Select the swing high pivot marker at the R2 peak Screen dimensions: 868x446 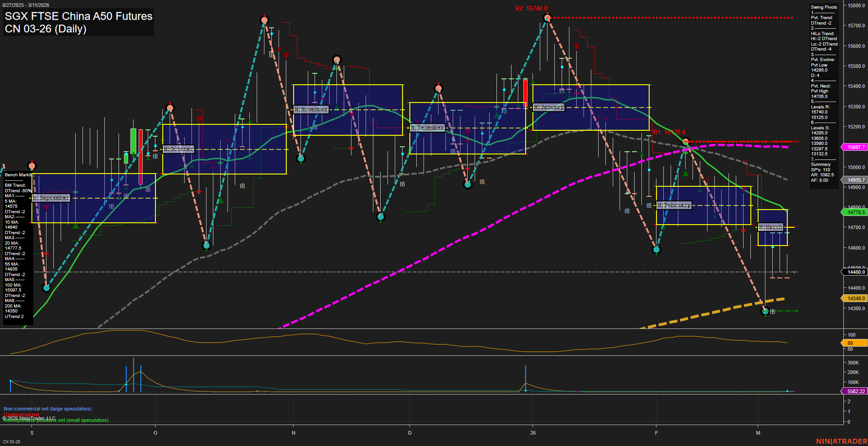click(547, 17)
